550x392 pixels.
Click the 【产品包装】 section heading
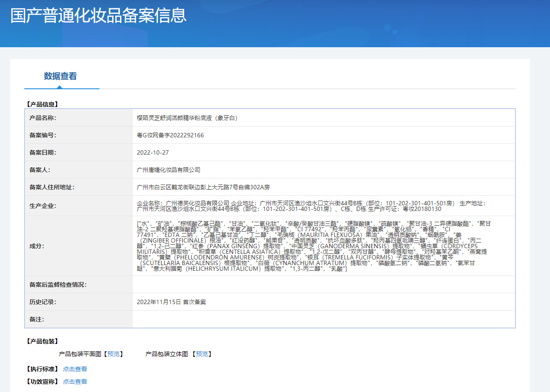coord(42,341)
